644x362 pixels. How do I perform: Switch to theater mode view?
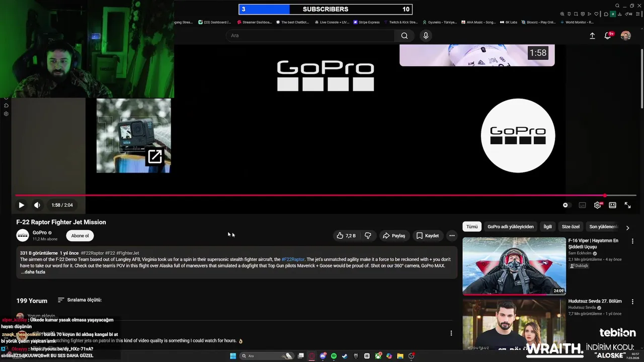pos(612,205)
